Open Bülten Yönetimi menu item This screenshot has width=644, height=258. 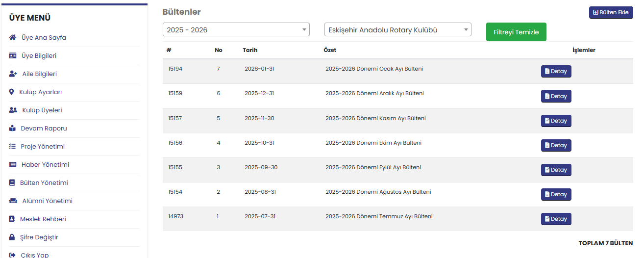pos(44,183)
